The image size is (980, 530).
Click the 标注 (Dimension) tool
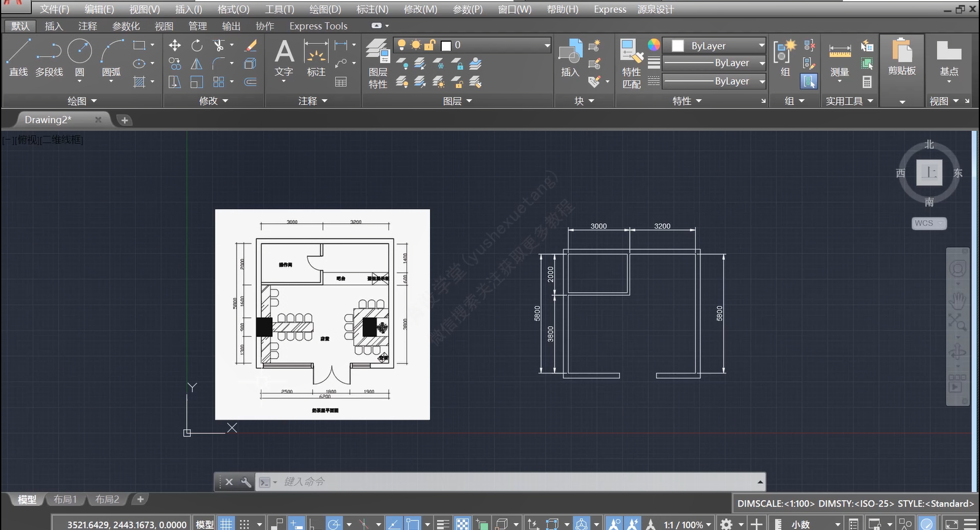316,58
